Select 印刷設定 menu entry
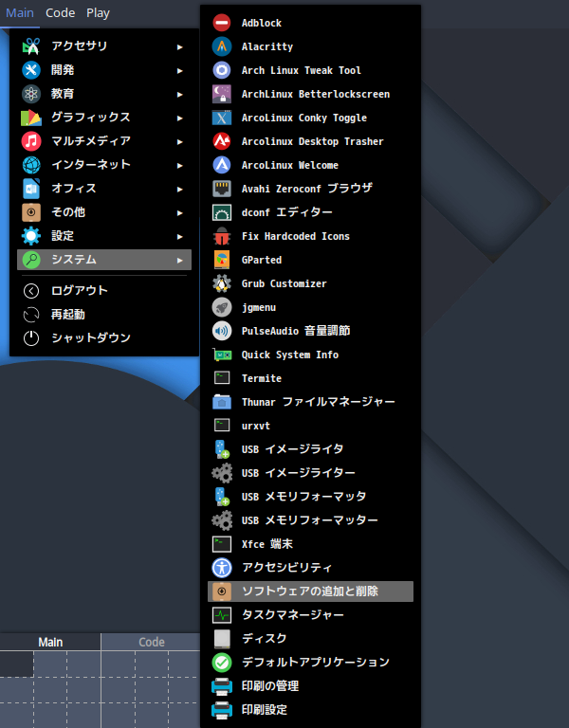Viewport: 569px width, 728px height. click(310, 709)
